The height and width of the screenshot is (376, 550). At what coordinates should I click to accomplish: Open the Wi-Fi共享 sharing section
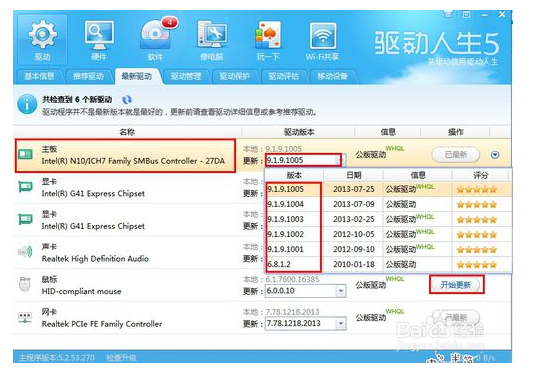click(x=322, y=40)
